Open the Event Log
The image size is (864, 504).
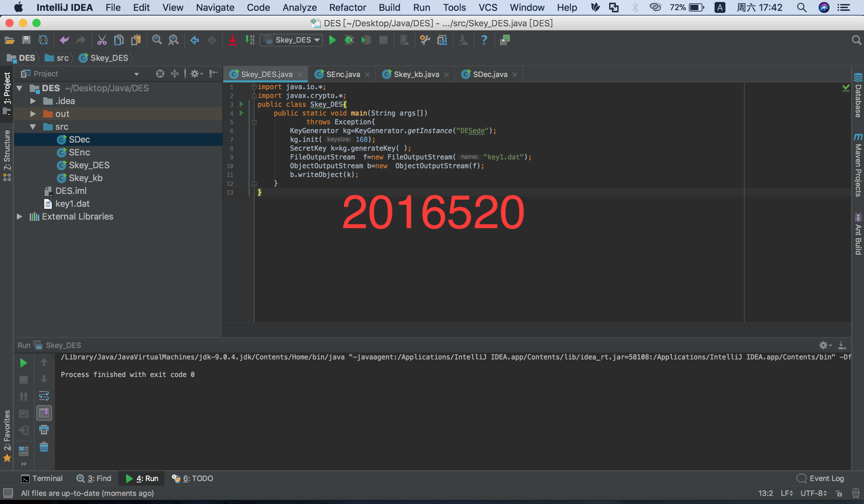[x=820, y=478]
